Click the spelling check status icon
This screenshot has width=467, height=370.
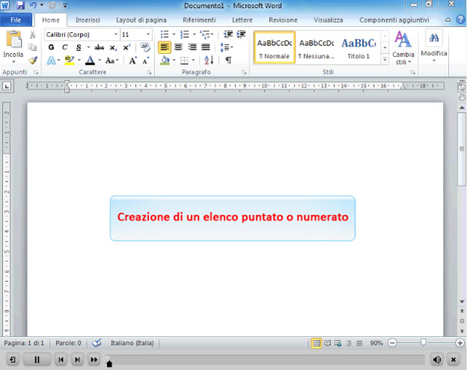pos(96,343)
